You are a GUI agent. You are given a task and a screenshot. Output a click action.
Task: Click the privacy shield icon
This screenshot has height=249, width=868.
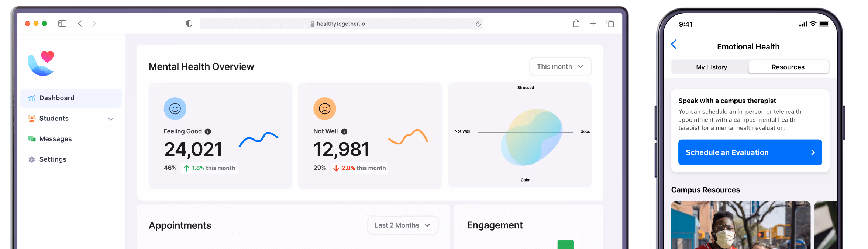(189, 24)
